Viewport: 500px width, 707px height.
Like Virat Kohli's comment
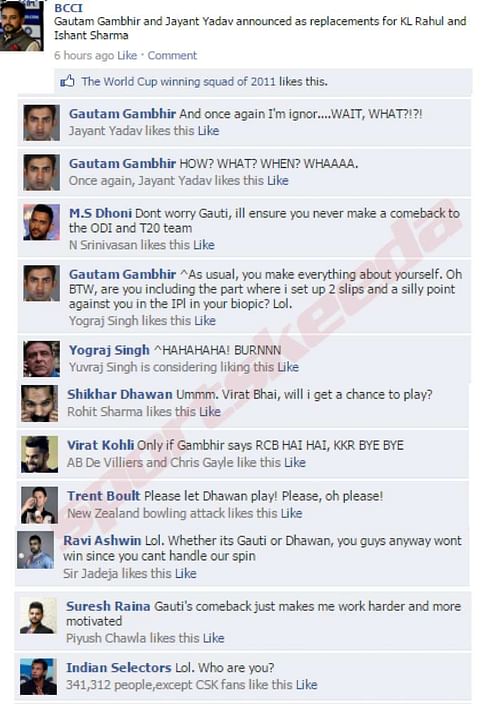point(295,463)
